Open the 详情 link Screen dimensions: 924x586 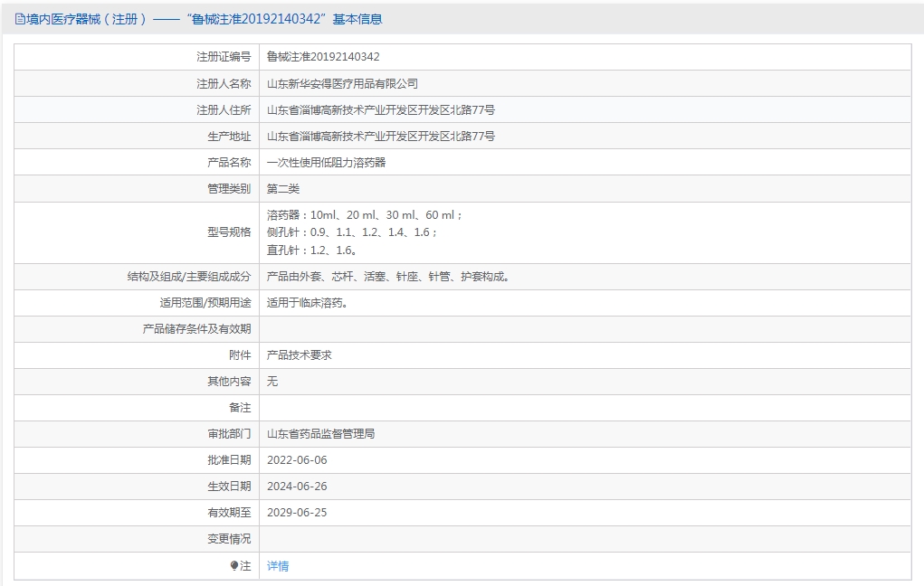click(278, 566)
